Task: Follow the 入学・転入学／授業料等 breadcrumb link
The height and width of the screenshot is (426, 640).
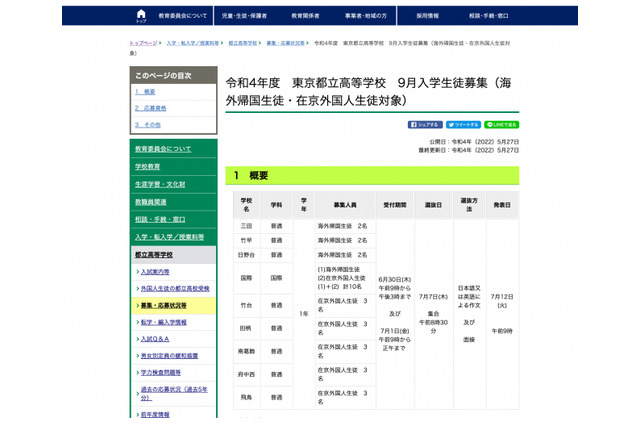Action: (193, 43)
